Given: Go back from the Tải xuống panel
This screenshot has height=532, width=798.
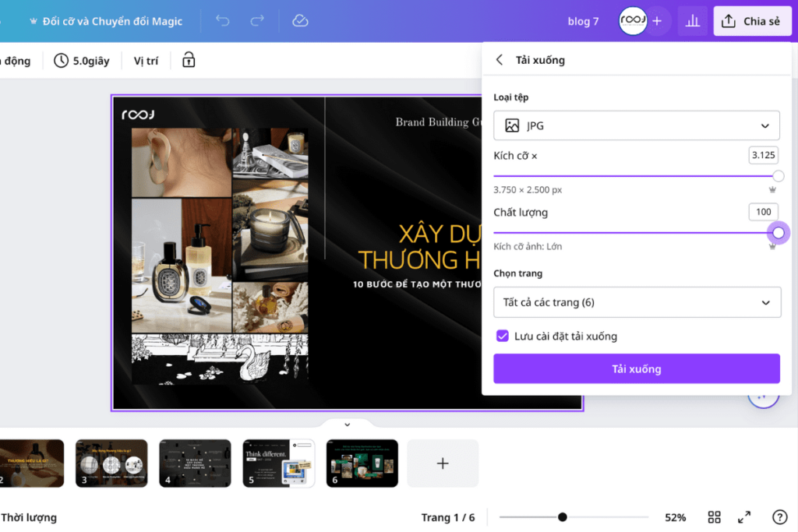Looking at the screenshot, I should click(x=500, y=60).
